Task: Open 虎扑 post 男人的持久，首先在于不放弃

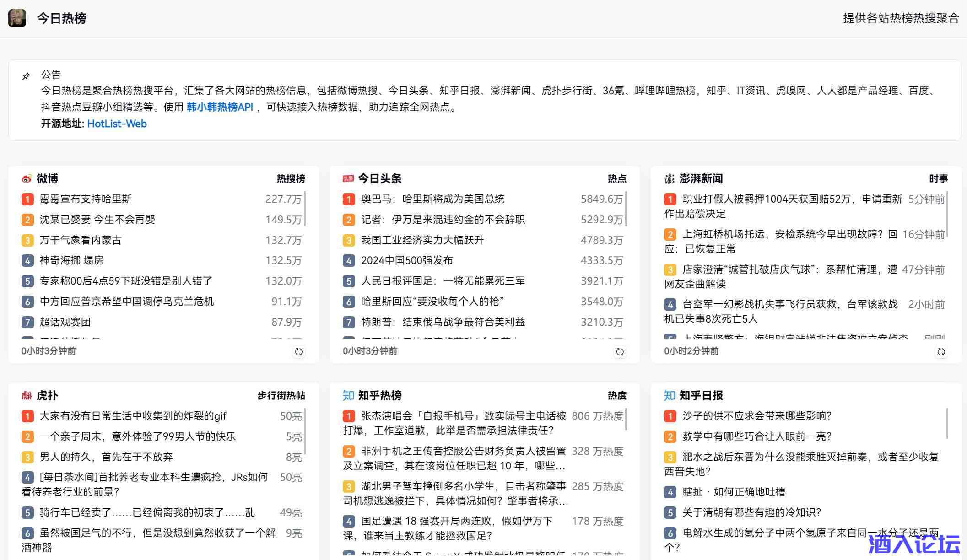Action: pyautogui.click(x=106, y=457)
